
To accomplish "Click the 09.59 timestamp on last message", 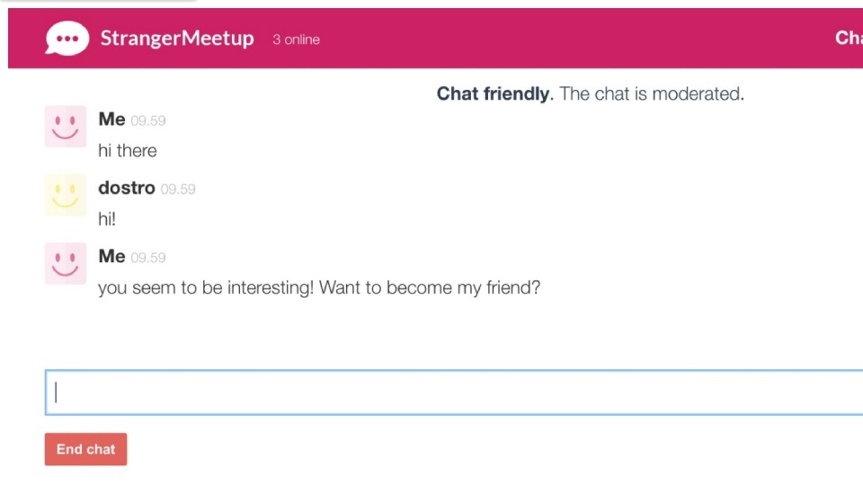I will [x=148, y=258].
